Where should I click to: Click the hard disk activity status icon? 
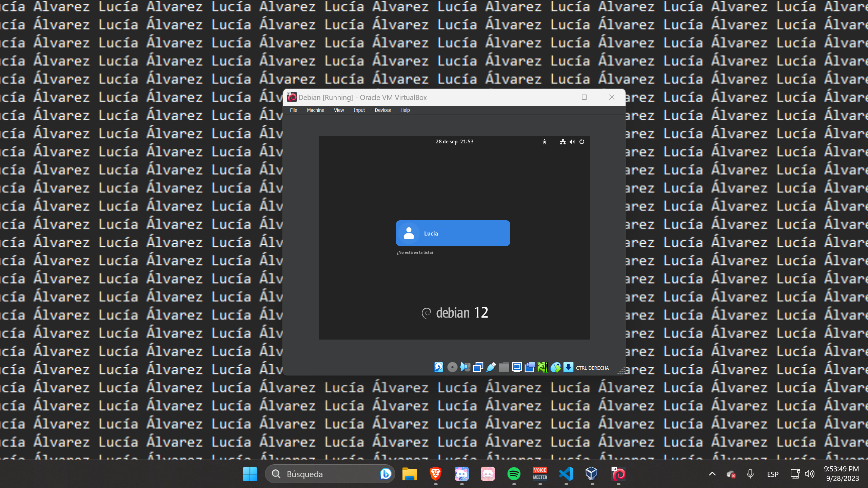tap(439, 367)
